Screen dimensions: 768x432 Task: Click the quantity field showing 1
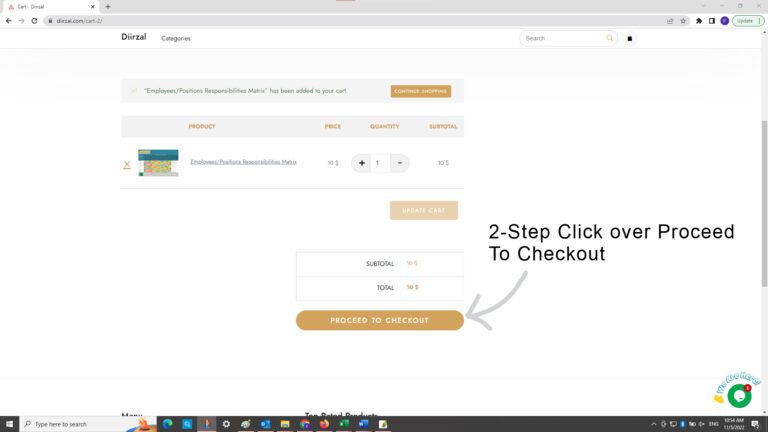coord(380,163)
